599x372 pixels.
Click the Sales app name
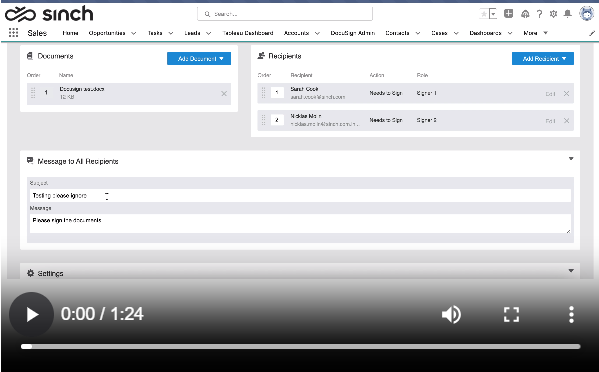(x=37, y=33)
